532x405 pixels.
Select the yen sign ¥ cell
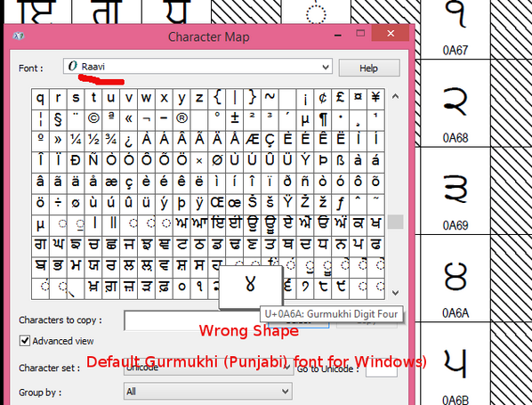point(375,99)
